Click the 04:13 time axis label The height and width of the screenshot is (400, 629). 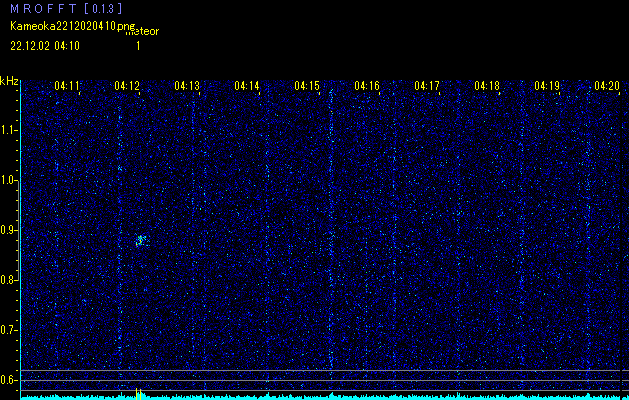click(187, 86)
